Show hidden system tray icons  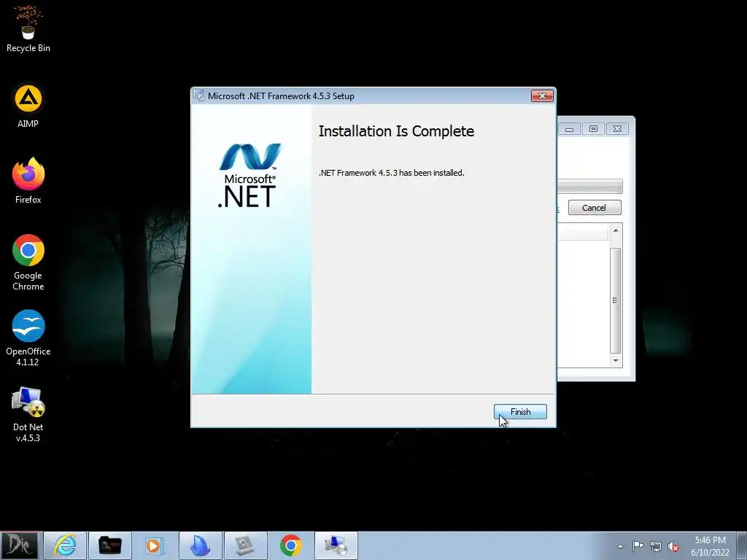tap(620, 546)
